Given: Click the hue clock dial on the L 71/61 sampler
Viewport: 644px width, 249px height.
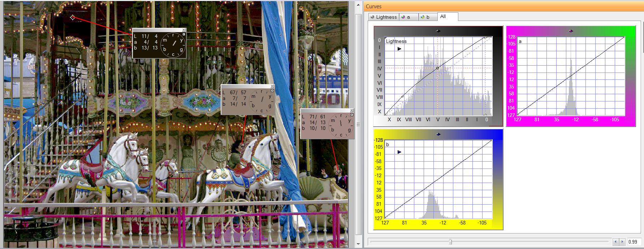Looking at the screenshot, I should (x=341, y=125).
